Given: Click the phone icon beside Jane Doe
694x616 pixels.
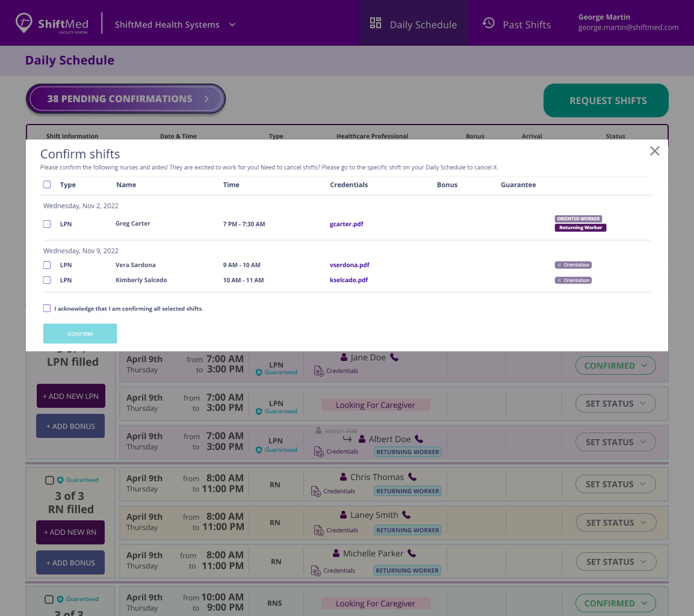Looking at the screenshot, I should pyautogui.click(x=394, y=357).
